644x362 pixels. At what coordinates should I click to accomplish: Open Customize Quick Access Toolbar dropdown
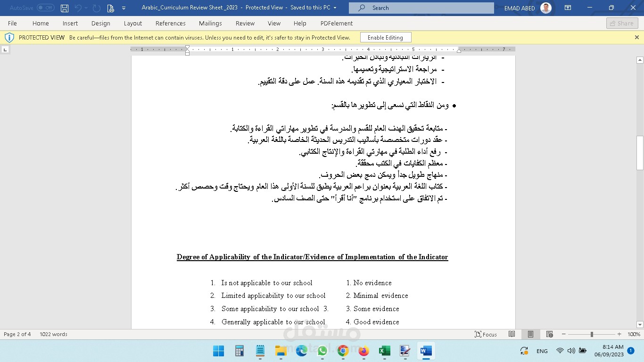click(124, 8)
